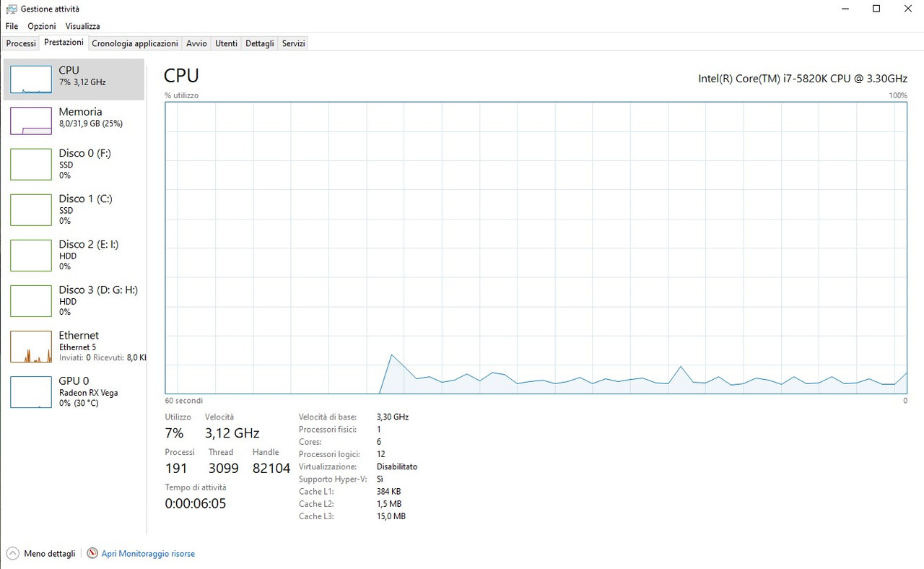Click the Task Manager title bar icon
This screenshot has height=569, width=924.
12,9
